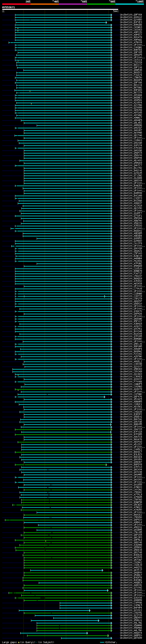This screenshot has width=146, height=644.
Task: Click the UniRef100_A8QBC9 entry
Action: 131,583
